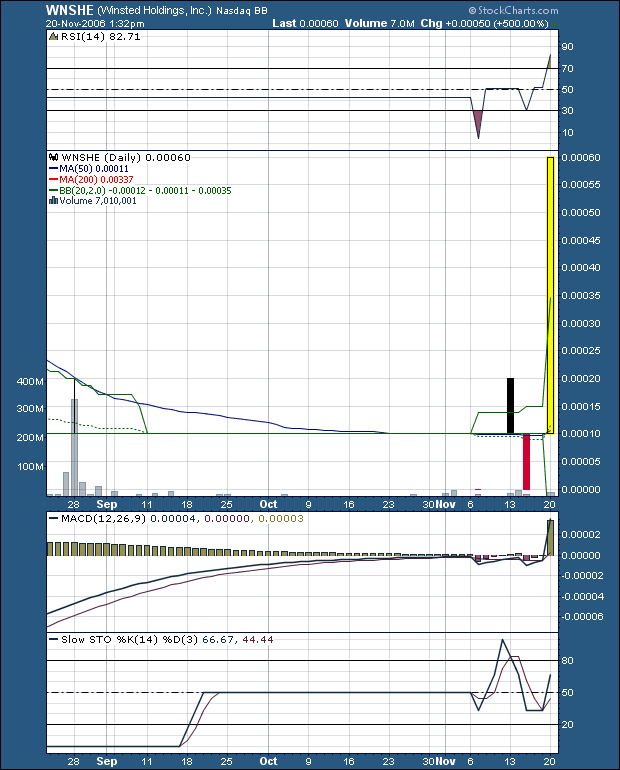Click the Chg +0.00050 (+500.00%) value
This screenshot has width=620, height=770.
485,24
